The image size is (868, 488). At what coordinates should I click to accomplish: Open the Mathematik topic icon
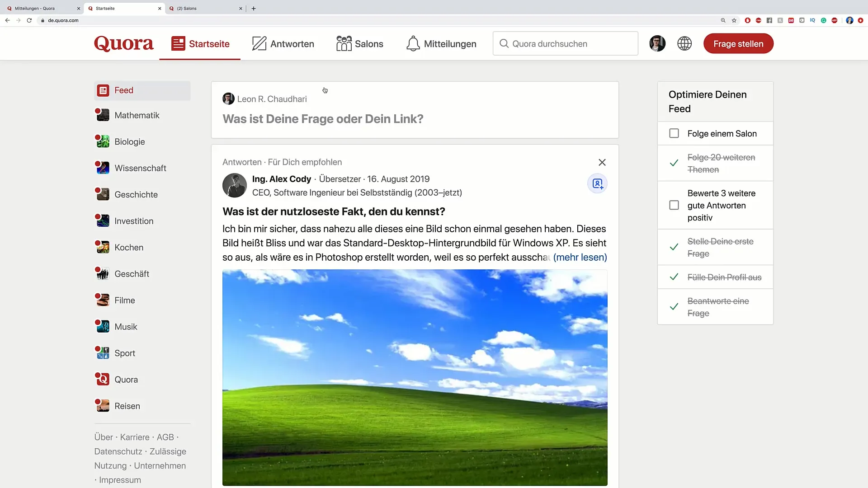pos(103,115)
